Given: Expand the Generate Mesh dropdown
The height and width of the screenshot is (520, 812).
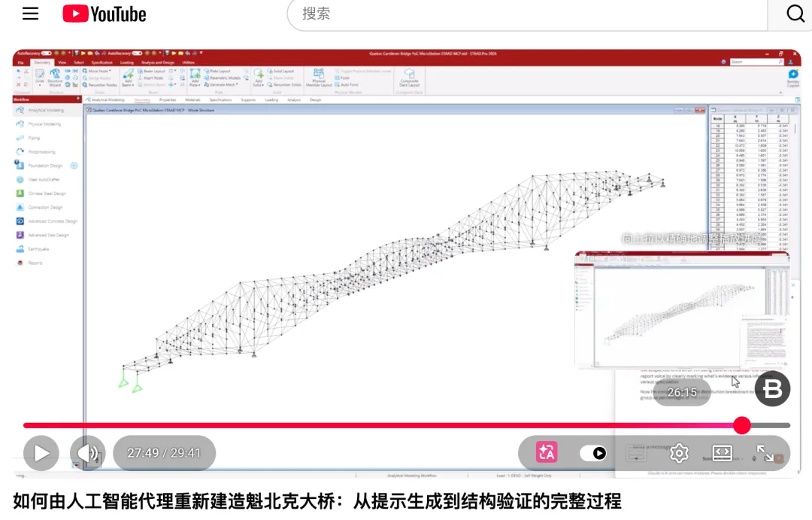Looking at the screenshot, I should coord(221,84).
